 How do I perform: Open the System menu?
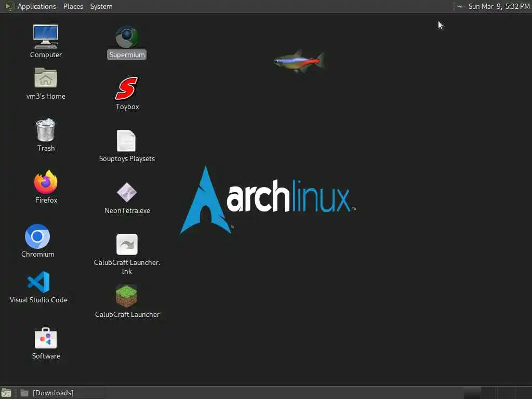(x=101, y=6)
